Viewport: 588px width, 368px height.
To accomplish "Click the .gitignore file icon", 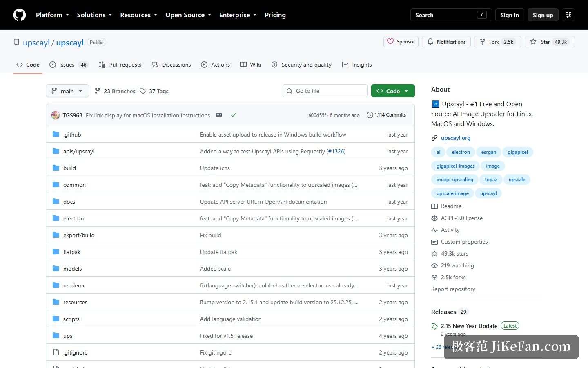I will 56,352.
